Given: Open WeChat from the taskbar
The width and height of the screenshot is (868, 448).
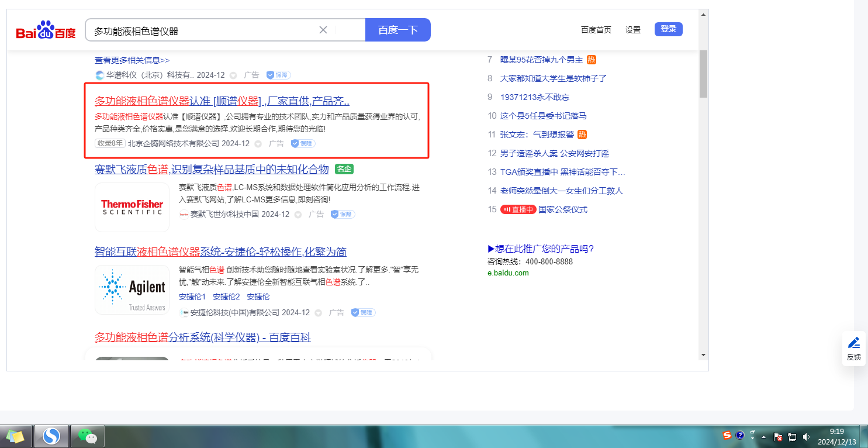Looking at the screenshot, I should click(87, 436).
